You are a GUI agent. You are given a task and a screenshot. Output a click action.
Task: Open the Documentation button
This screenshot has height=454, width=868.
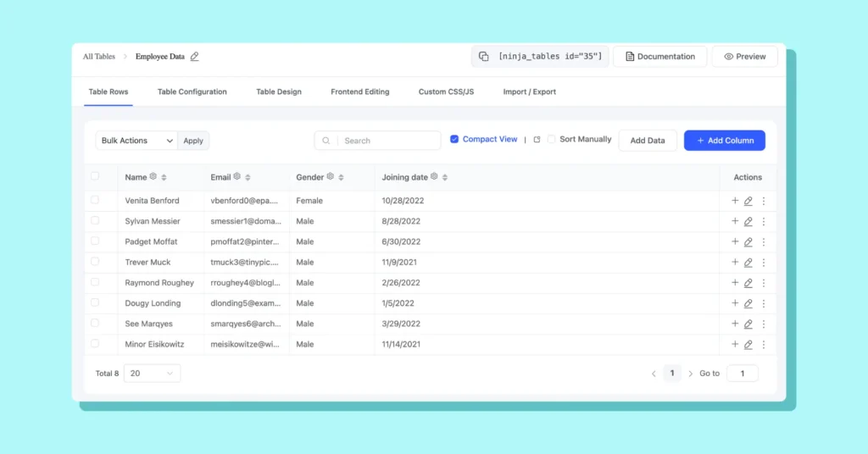click(x=659, y=57)
